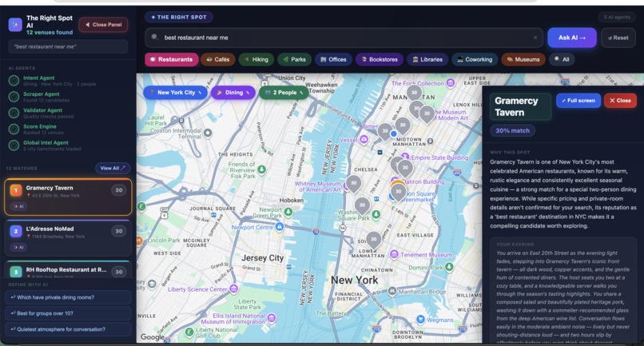The height and width of the screenshot is (346, 644).
Task: Click the Domino Park marker
Action: (x=449, y=267)
